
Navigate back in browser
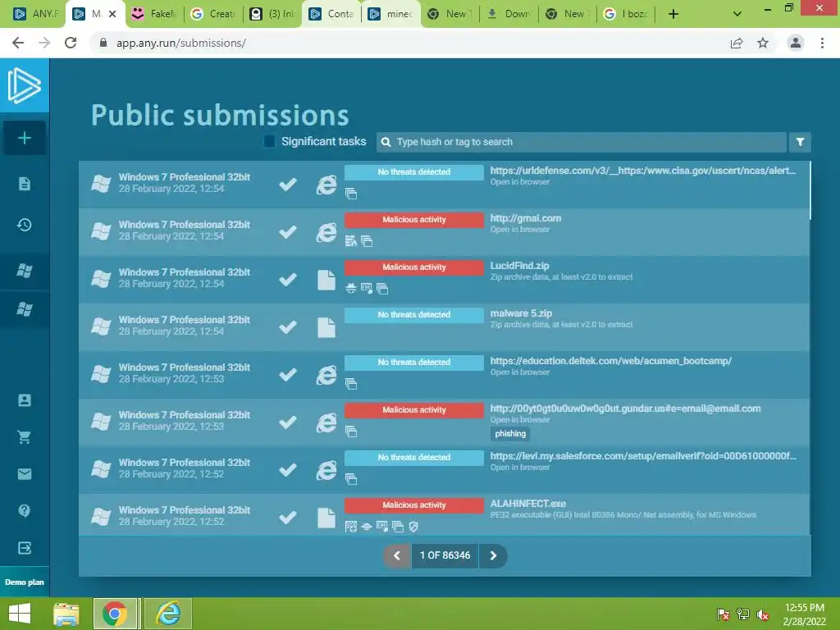click(x=18, y=43)
